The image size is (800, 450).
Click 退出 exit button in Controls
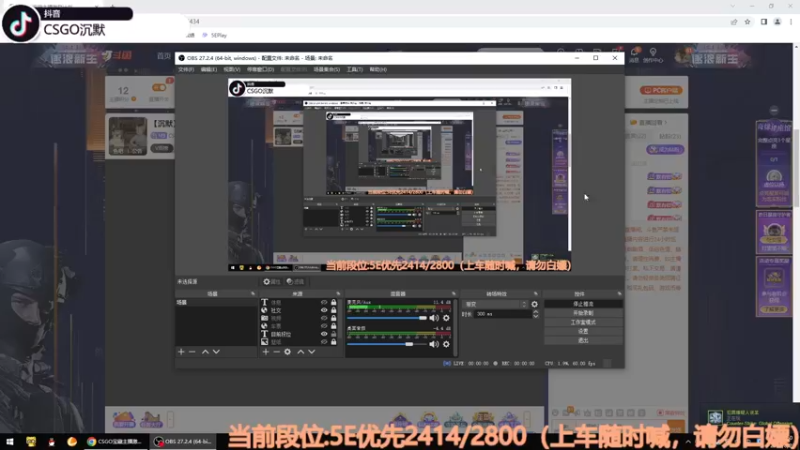coord(583,340)
